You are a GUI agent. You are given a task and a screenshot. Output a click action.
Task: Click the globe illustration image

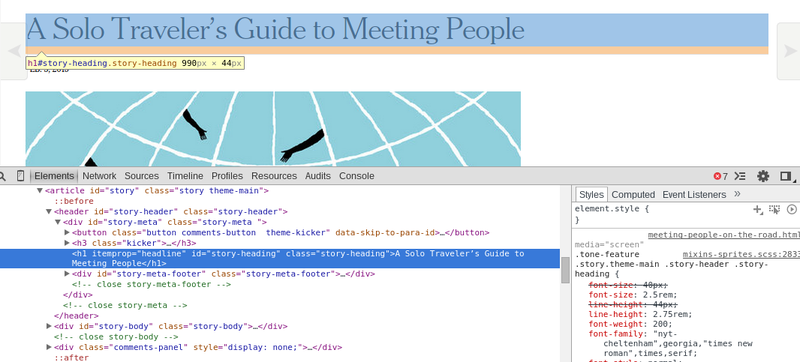tap(273, 128)
